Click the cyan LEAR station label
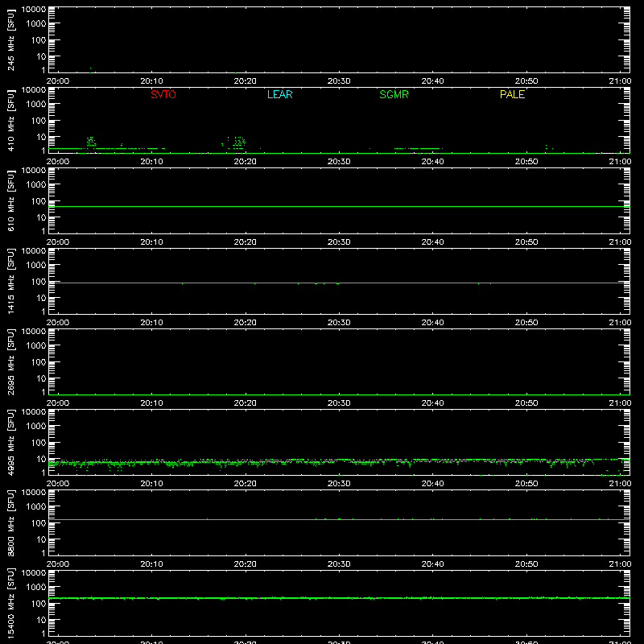Screen dimensions: 644x644 [x=279, y=94]
